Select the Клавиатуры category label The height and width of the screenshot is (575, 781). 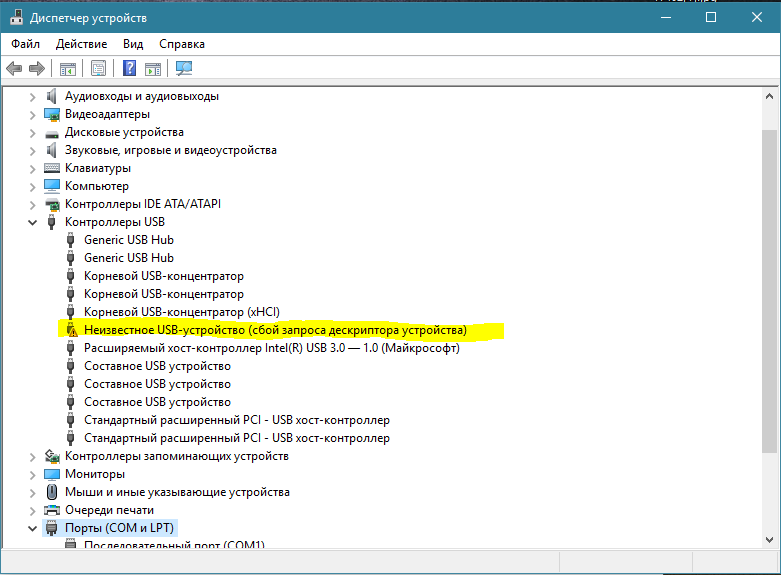(98, 168)
